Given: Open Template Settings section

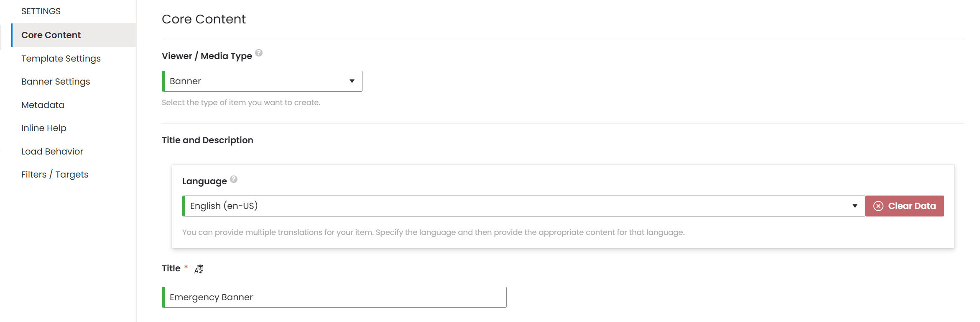Looking at the screenshot, I should click(61, 59).
